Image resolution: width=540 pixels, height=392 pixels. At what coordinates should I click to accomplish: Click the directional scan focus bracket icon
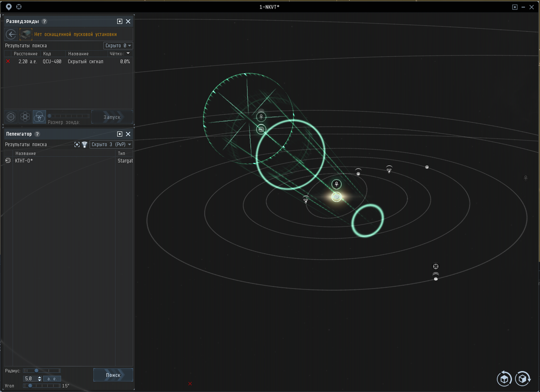click(x=77, y=144)
